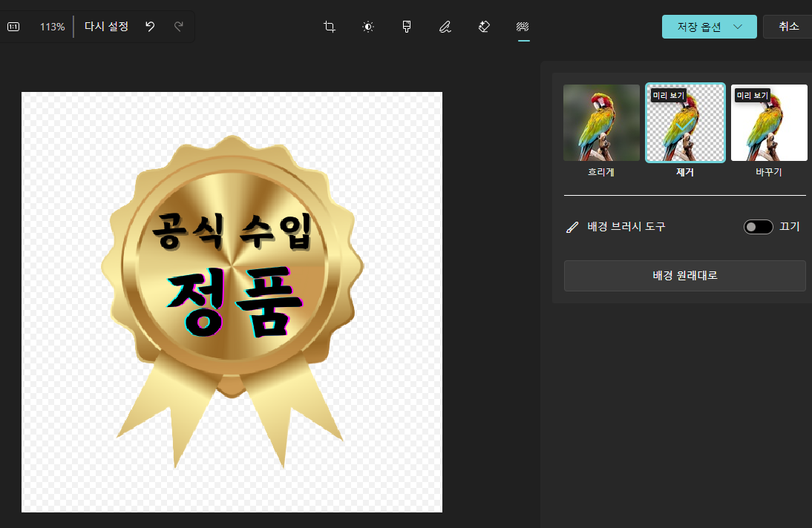Select the 제거 background option
Image resolution: width=812 pixels, height=528 pixels.
[x=684, y=123]
